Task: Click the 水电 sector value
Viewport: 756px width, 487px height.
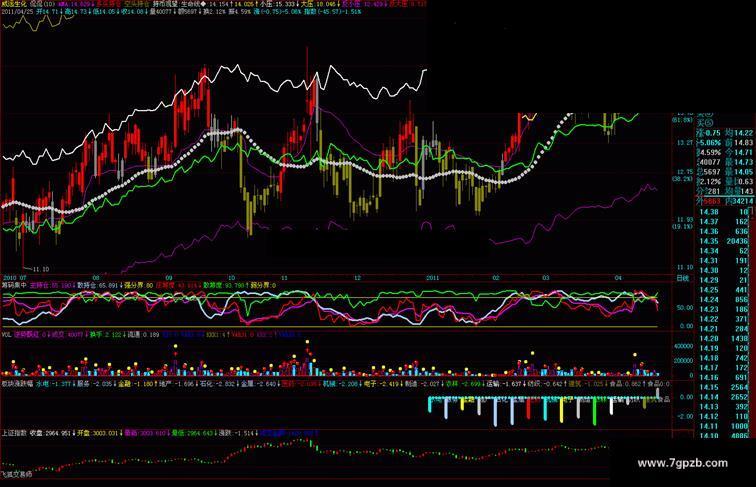Action: tap(54, 384)
